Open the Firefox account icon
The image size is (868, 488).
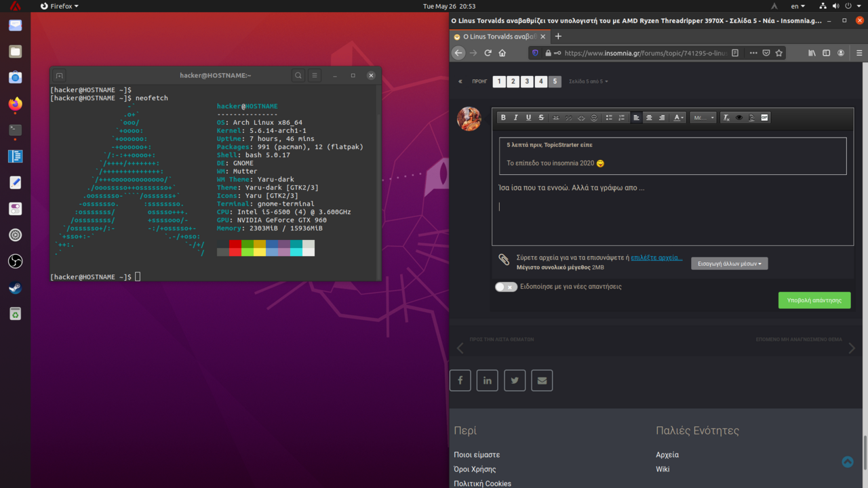click(x=841, y=53)
